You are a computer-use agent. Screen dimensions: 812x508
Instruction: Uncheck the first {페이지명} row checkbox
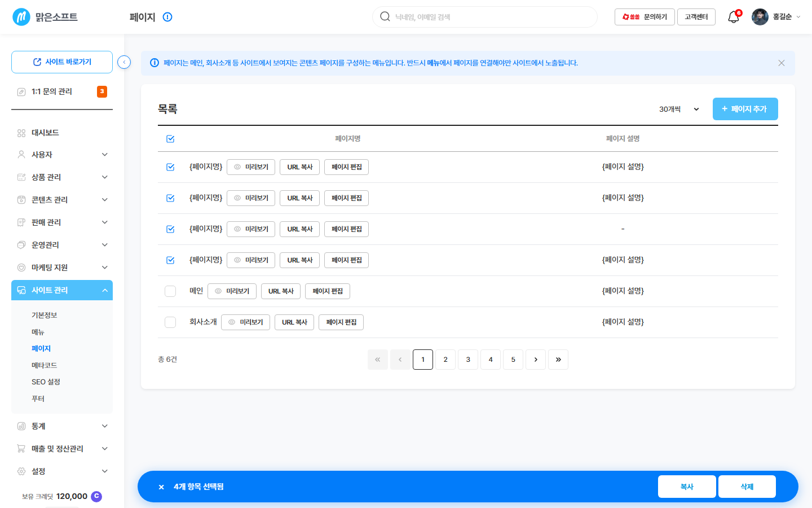coord(170,167)
